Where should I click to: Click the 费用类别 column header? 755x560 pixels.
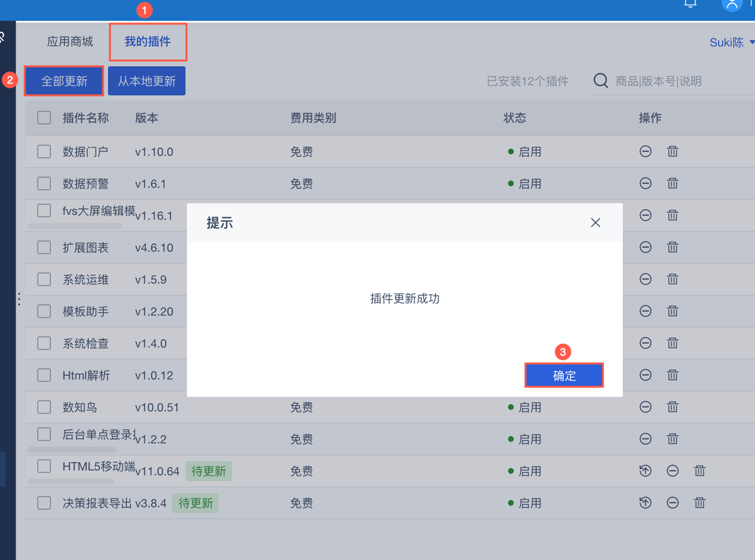(x=313, y=118)
